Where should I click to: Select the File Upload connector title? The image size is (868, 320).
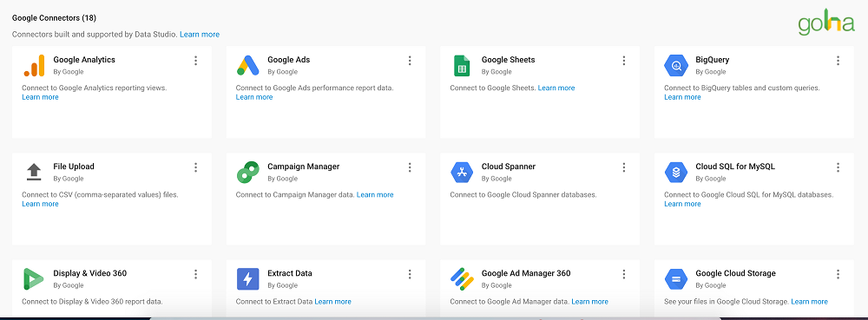coord(74,167)
